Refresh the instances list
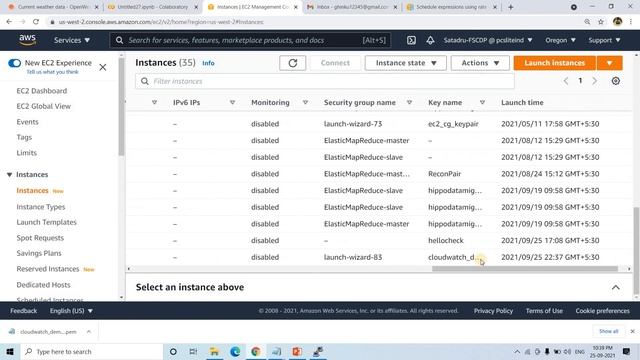 pos(293,63)
